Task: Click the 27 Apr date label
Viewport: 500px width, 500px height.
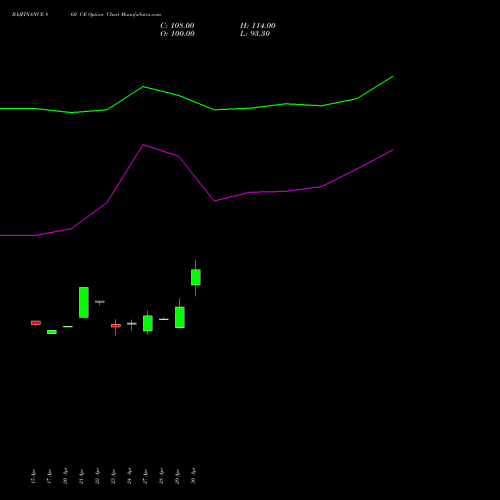Action: (x=145, y=476)
